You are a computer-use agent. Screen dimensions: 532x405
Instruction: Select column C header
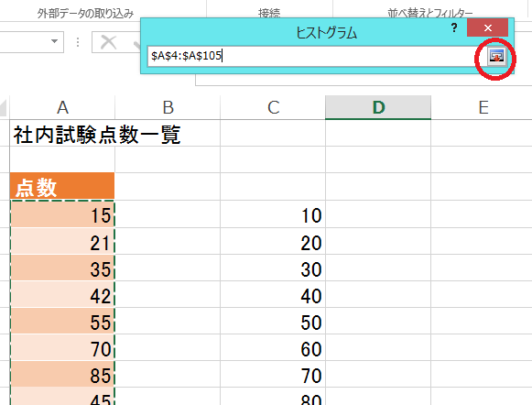click(x=273, y=107)
